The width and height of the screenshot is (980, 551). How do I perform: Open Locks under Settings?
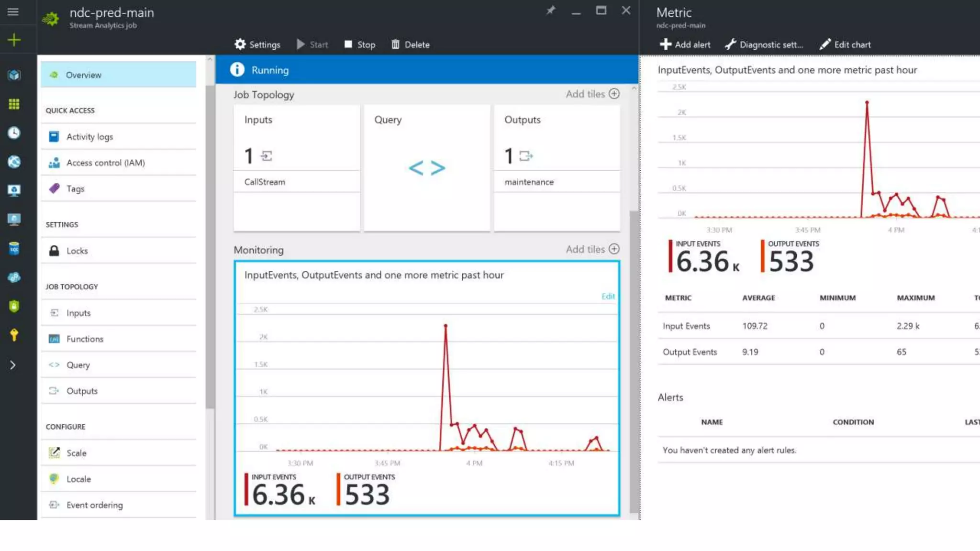(x=77, y=251)
